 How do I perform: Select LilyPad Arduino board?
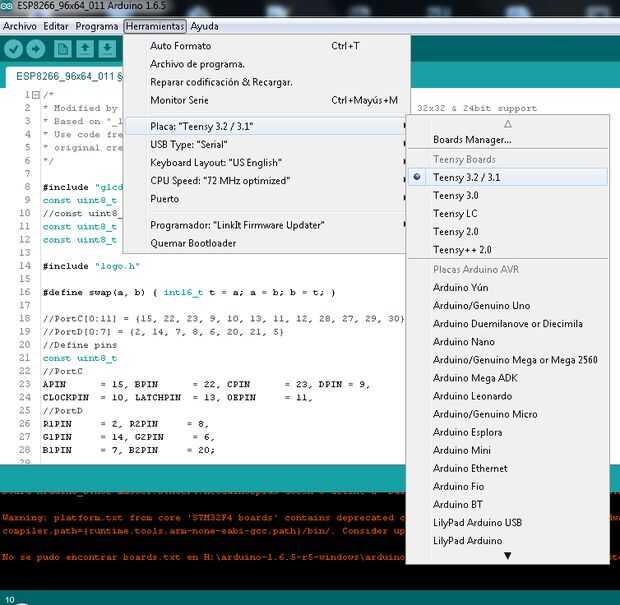pyautogui.click(x=508, y=541)
